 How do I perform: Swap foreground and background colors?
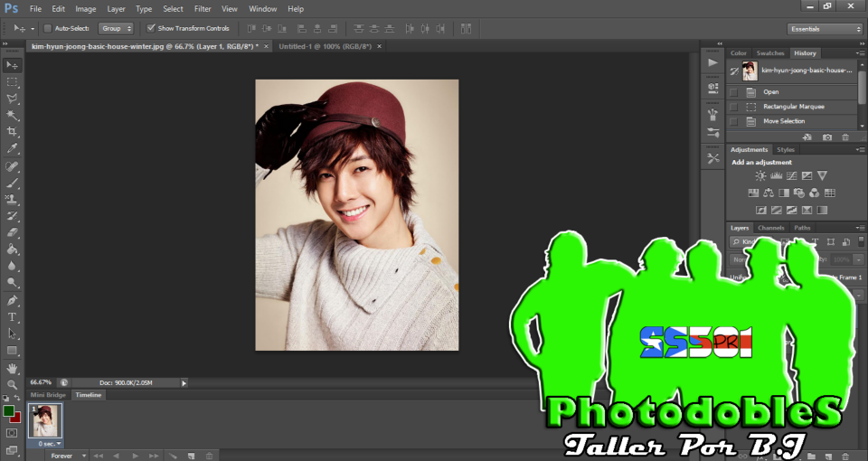(17, 399)
